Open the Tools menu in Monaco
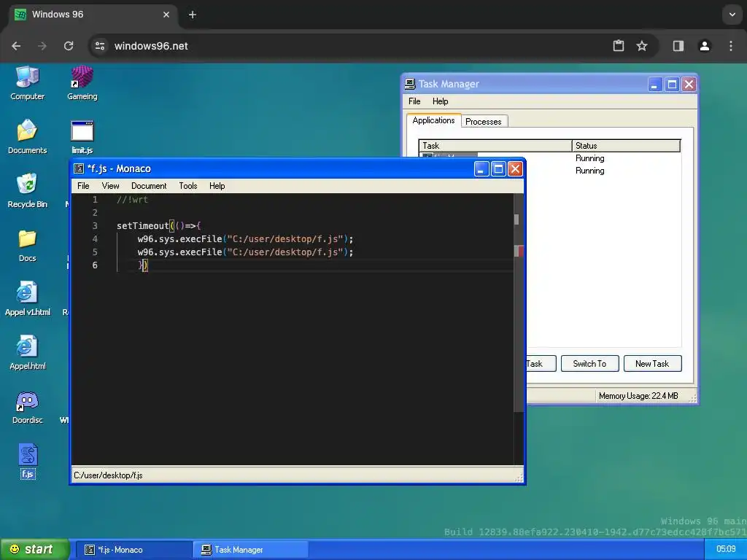747x560 pixels. pyautogui.click(x=188, y=186)
